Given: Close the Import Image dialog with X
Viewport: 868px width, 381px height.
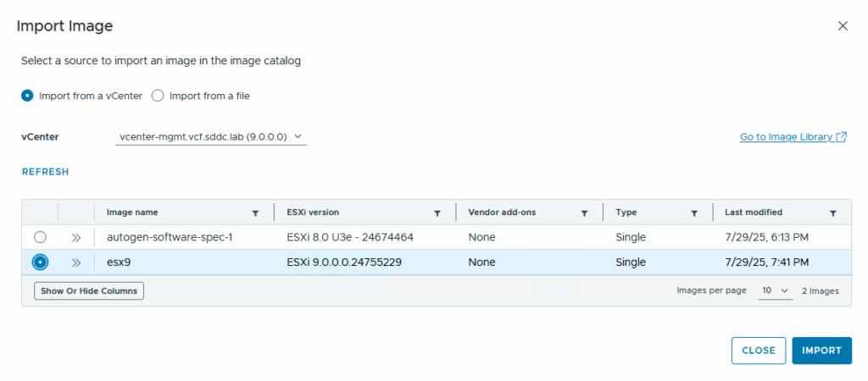Looking at the screenshot, I should click(x=843, y=26).
